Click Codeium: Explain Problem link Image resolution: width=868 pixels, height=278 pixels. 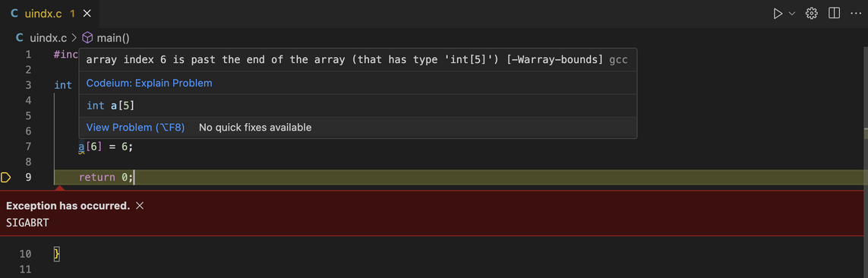[150, 83]
